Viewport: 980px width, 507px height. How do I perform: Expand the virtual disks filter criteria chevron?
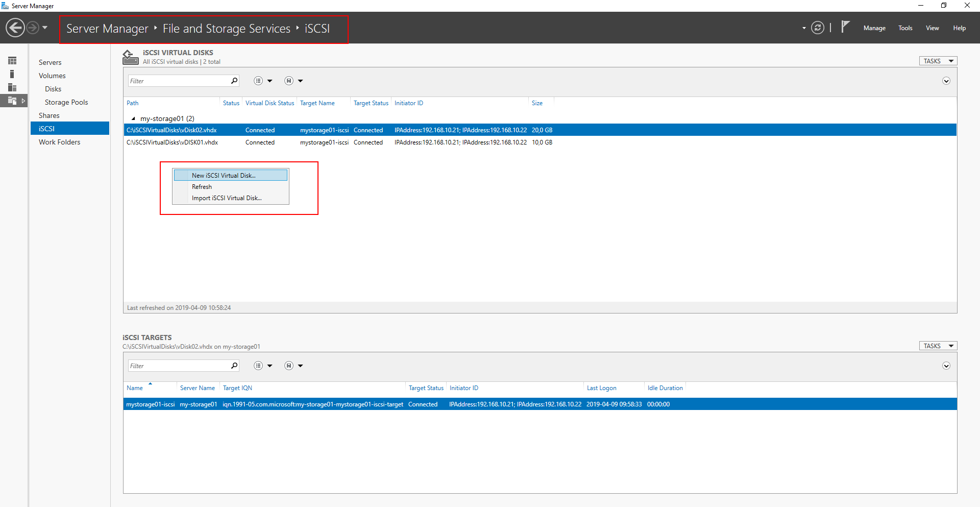point(946,81)
